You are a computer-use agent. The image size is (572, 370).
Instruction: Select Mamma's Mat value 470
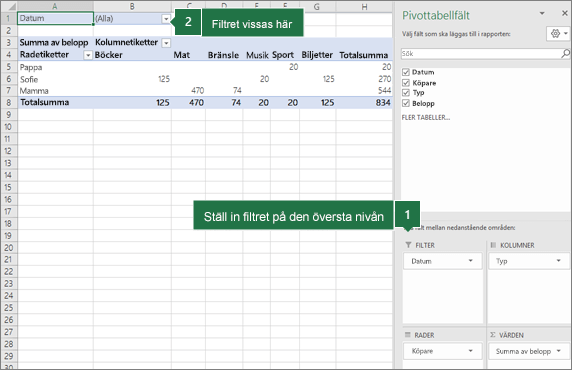(188, 90)
